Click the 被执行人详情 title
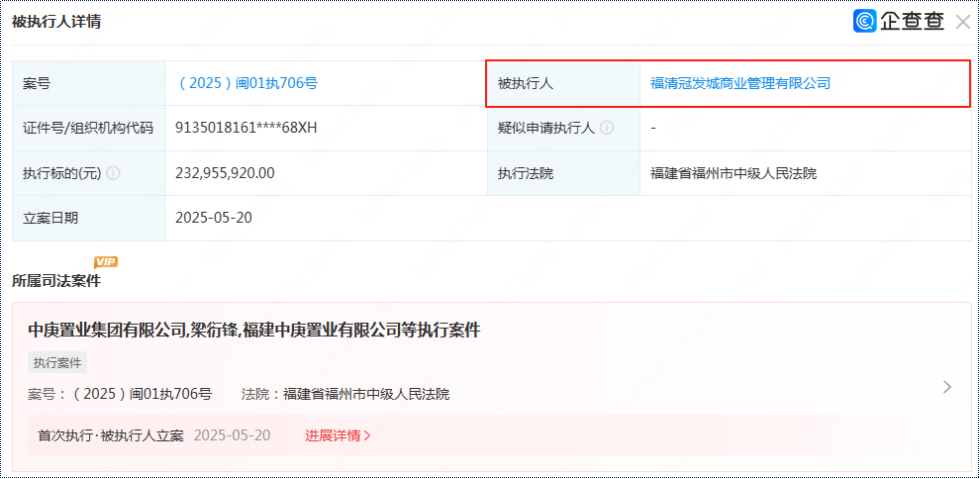Viewport: 980px width, 479px height. (x=56, y=22)
